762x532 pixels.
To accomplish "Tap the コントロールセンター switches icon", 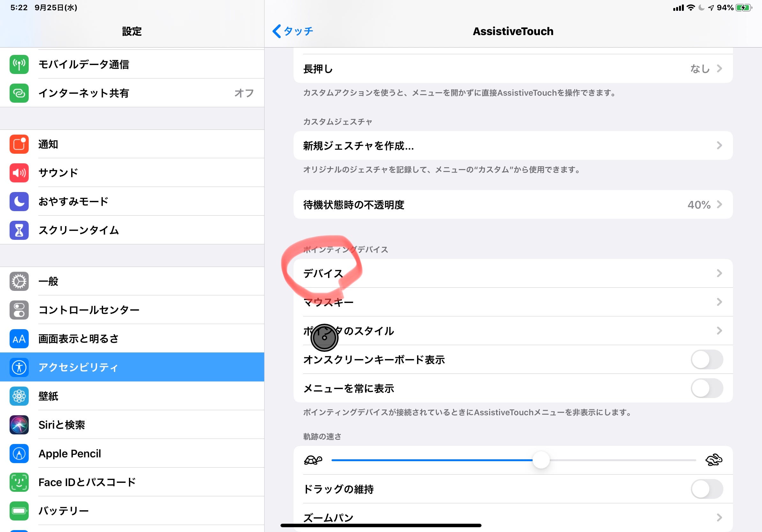I will (x=19, y=310).
